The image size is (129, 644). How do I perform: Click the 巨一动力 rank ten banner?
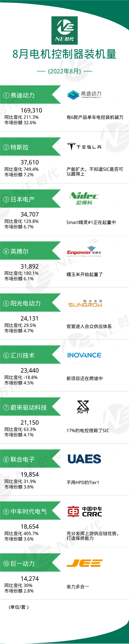28,563
